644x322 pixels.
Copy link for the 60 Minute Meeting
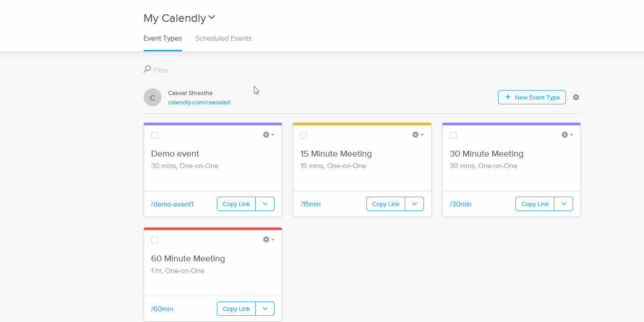[x=237, y=309]
